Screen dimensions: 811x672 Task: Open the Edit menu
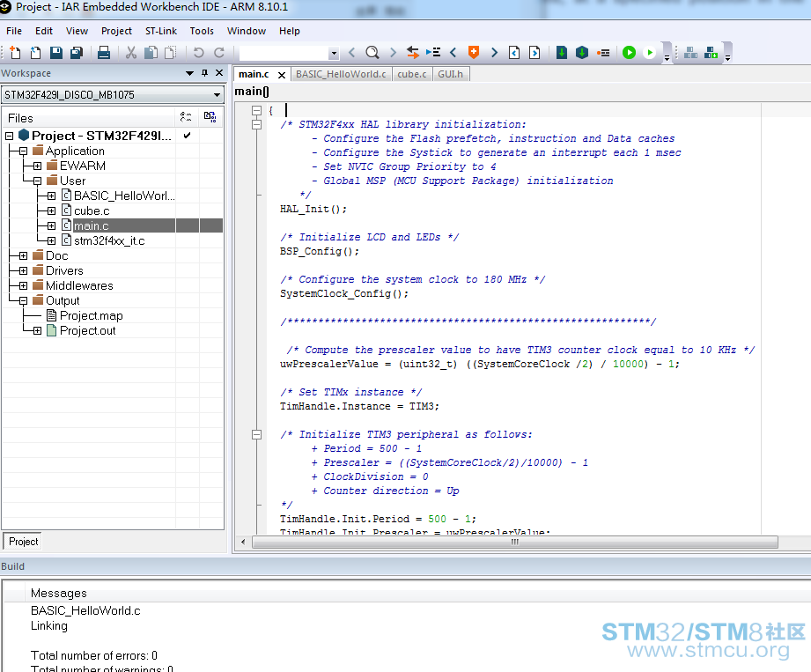(44, 31)
